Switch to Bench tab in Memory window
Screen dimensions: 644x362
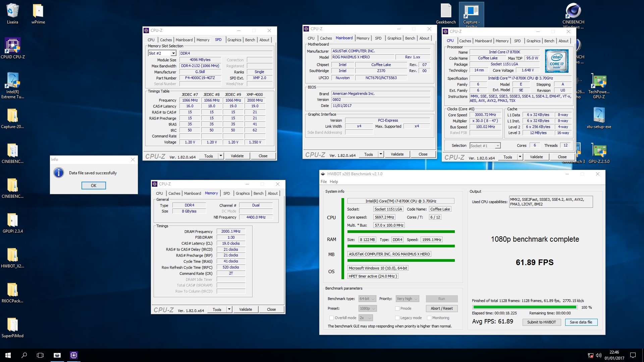[258, 193]
